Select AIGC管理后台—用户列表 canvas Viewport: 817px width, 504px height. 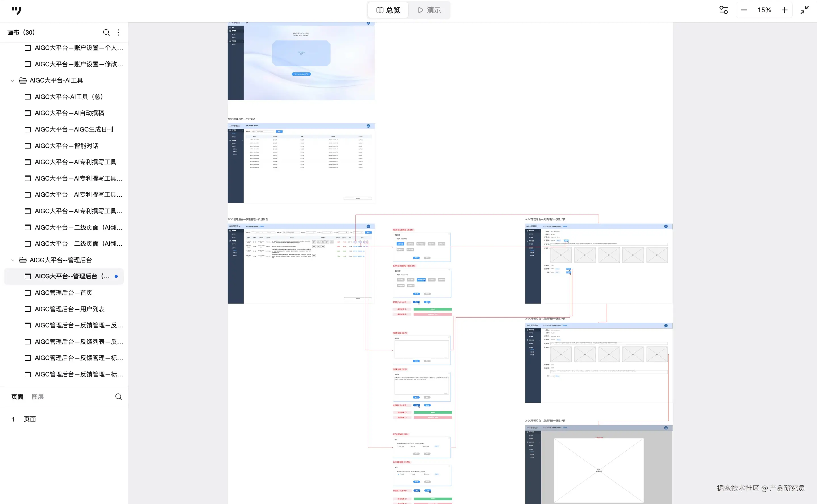pos(70,309)
